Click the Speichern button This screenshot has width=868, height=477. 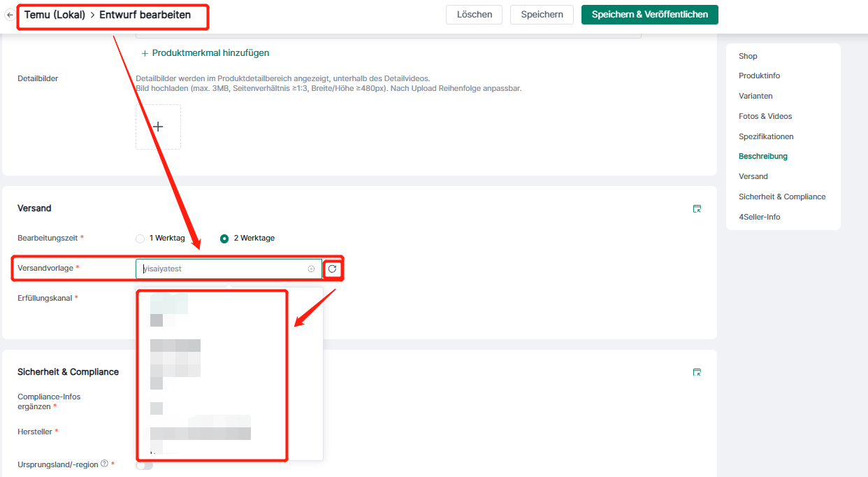coord(542,15)
